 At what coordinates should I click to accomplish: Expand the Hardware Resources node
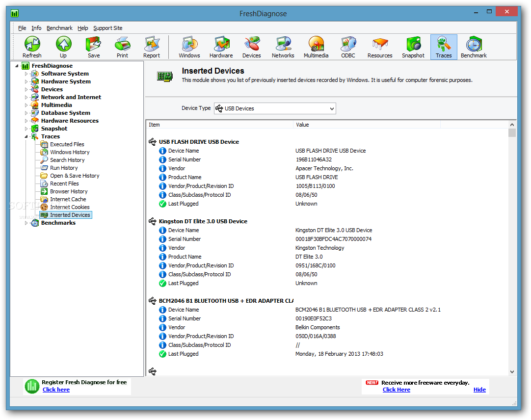(x=26, y=121)
